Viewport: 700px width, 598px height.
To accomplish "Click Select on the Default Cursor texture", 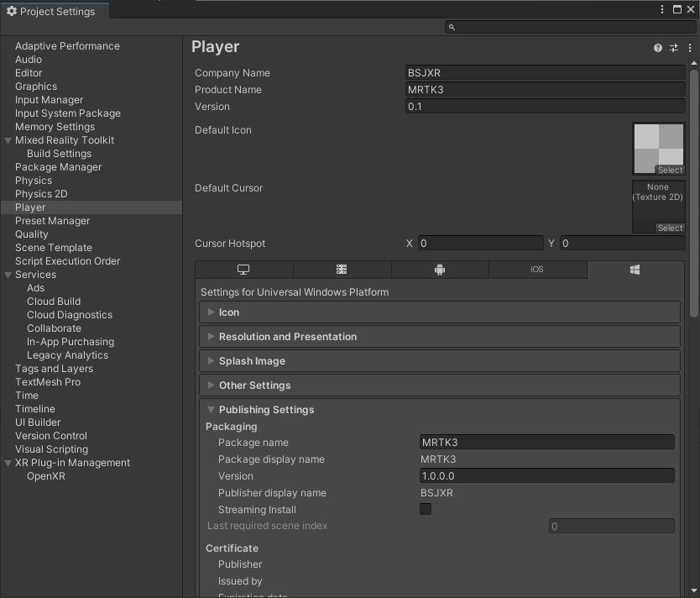I will point(670,228).
